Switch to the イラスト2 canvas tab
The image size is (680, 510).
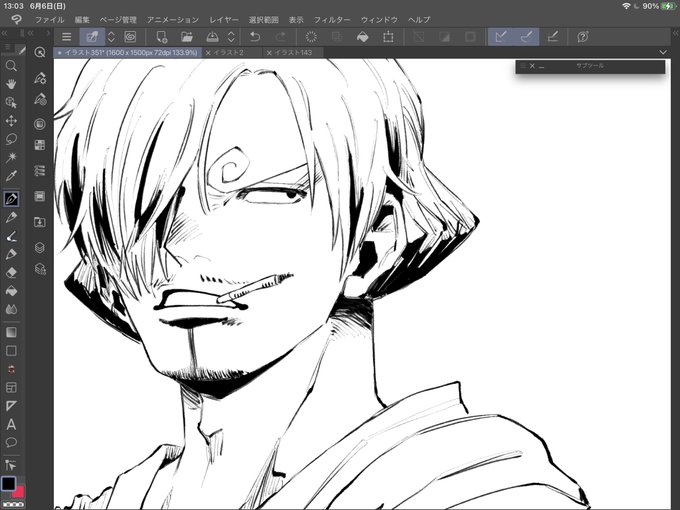[229, 52]
